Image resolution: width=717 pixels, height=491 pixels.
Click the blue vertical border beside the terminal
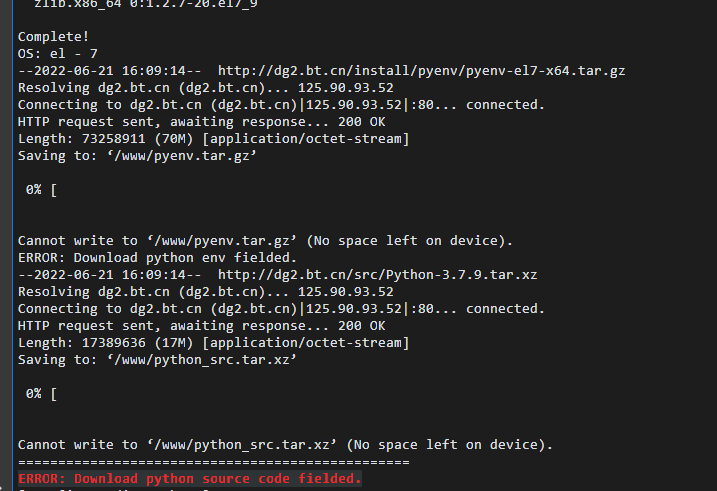(x=13, y=246)
